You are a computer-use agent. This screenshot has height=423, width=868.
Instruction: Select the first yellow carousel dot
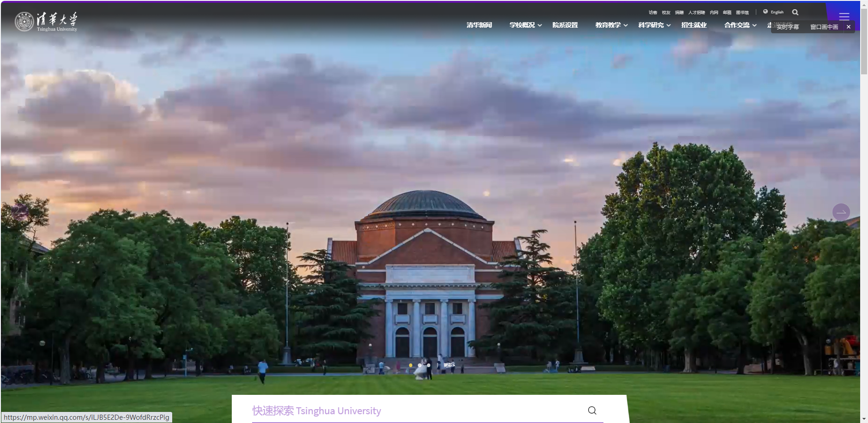click(x=410, y=365)
